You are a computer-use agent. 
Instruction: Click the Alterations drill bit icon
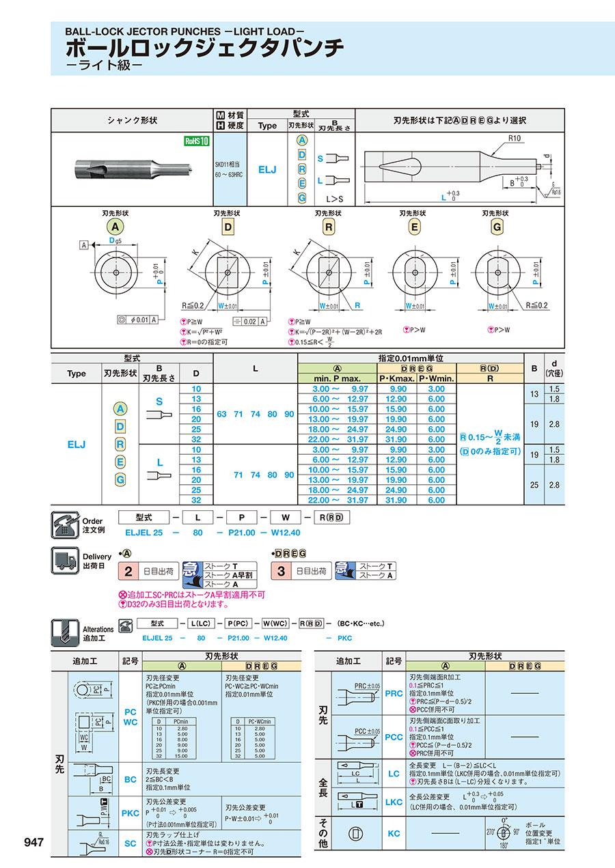tap(66, 632)
